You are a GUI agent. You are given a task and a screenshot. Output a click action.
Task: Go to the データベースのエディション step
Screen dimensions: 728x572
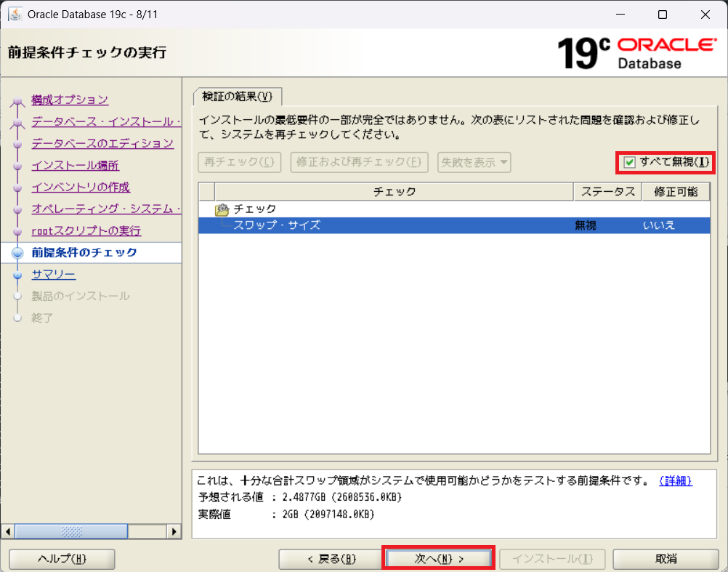pyautogui.click(x=102, y=143)
